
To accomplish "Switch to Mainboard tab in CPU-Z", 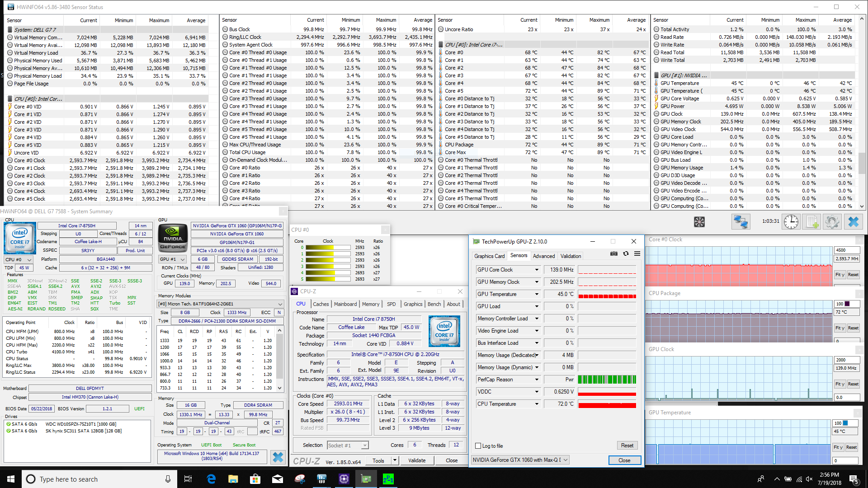I will pyautogui.click(x=345, y=304).
